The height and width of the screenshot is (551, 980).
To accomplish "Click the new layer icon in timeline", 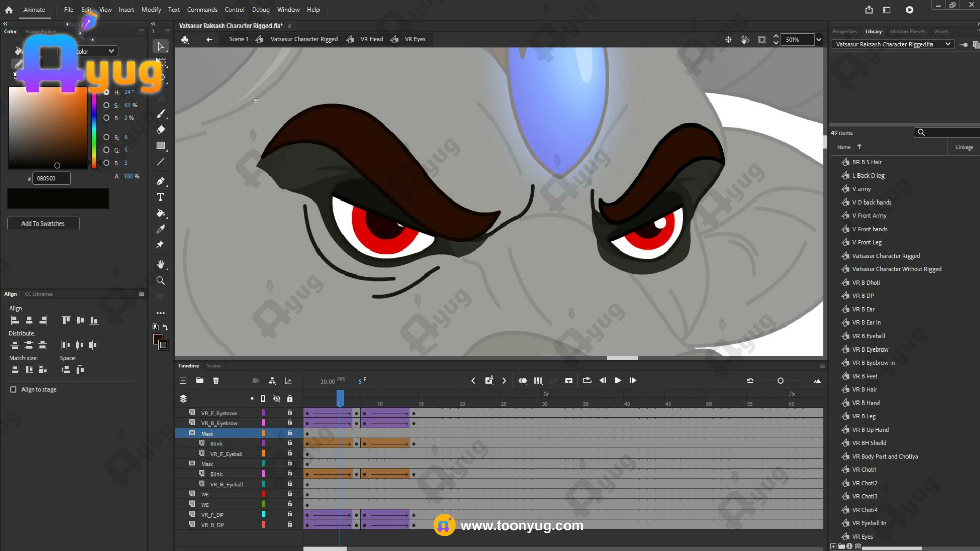I will coord(183,381).
